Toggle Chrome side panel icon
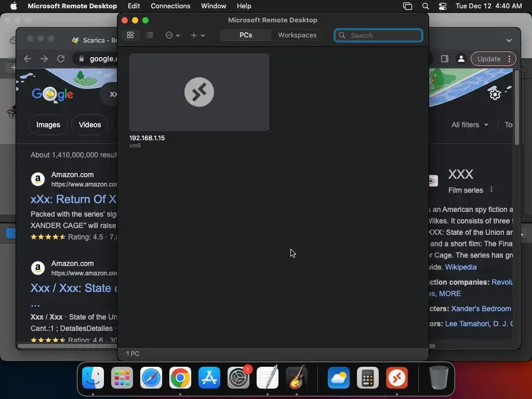Viewport: 532px width, 399px height. pyautogui.click(x=445, y=59)
